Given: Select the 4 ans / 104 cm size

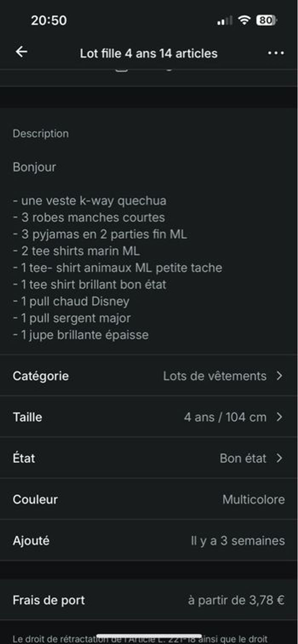Looking at the screenshot, I should point(225,417).
